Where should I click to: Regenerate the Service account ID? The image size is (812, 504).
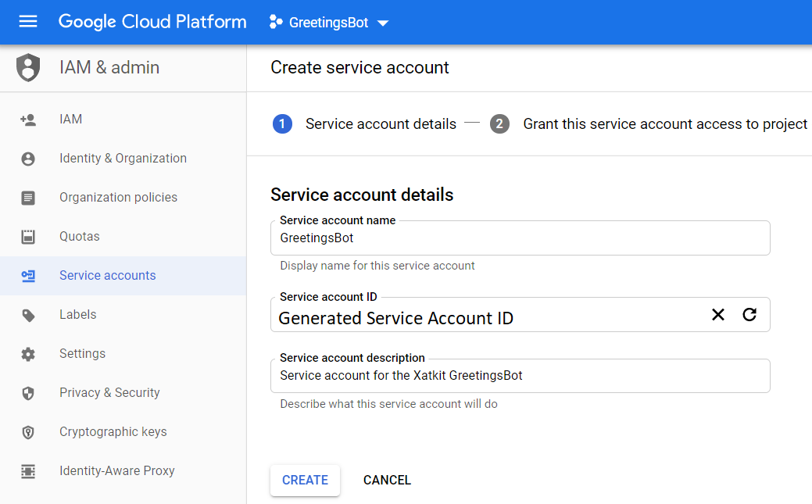(x=749, y=314)
